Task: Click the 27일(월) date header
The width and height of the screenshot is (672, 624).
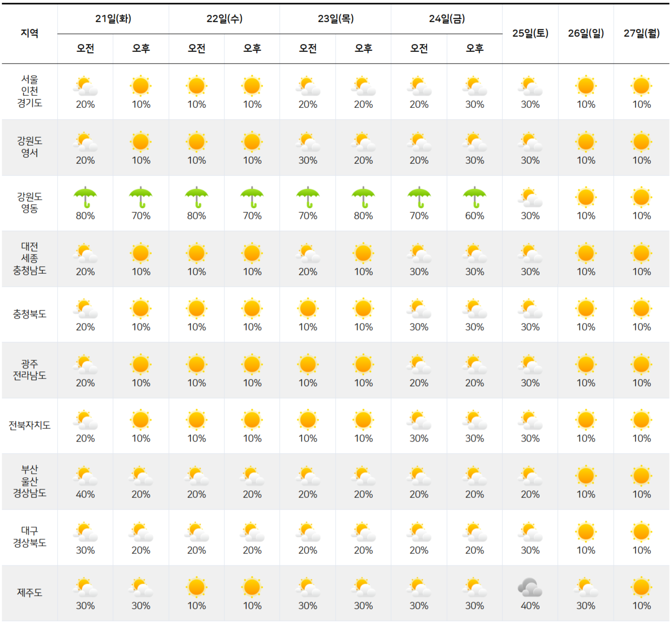Action: coord(641,33)
